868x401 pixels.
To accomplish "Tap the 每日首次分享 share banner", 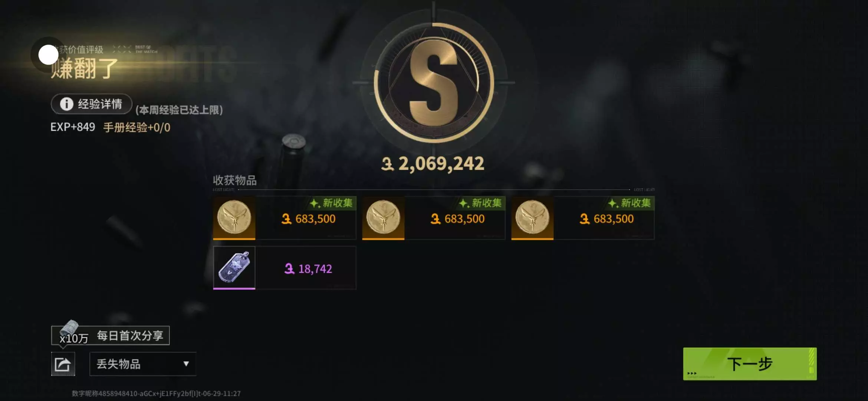I will click(x=110, y=336).
